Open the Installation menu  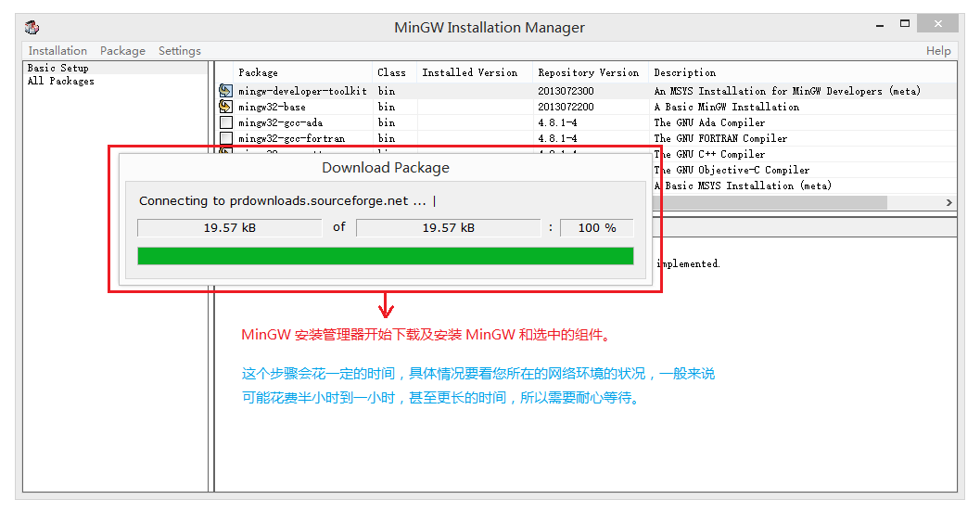tap(57, 51)
